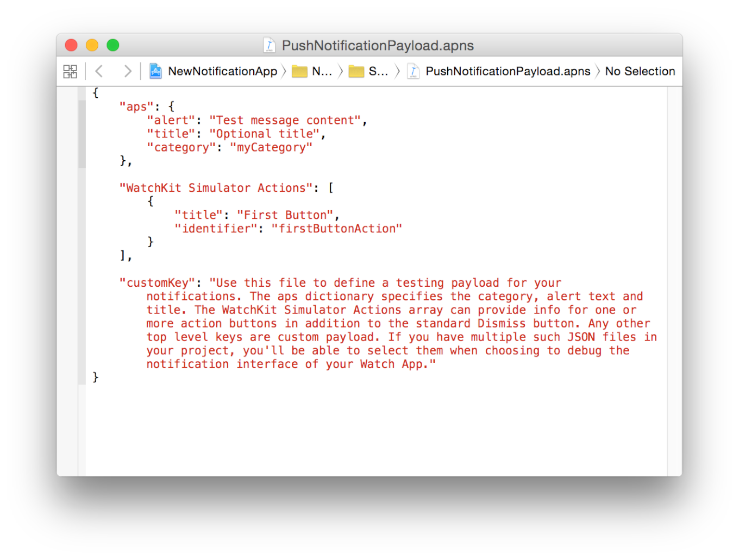Click the No Selection breadcrumb

click(x=640, y=71)
